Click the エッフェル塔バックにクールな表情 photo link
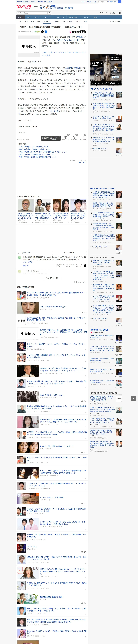The image size is (138, 644). 64,54
